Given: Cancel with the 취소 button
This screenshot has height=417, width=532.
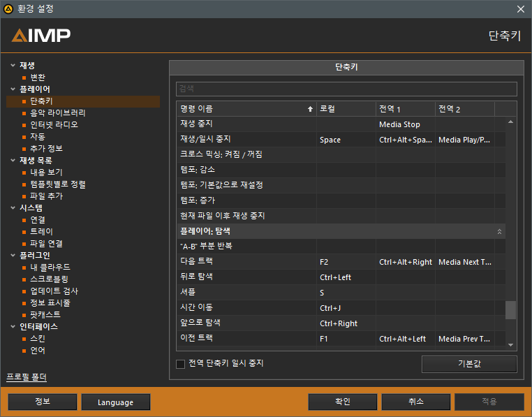Looking at the screenshot, I should click(416, 402).
